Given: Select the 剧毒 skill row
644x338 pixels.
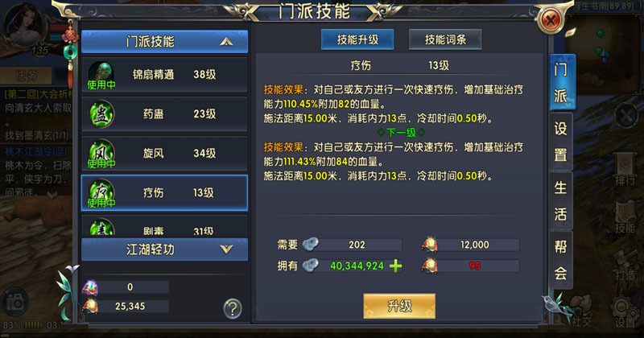Looking at the screenshot, I should 165,226.
